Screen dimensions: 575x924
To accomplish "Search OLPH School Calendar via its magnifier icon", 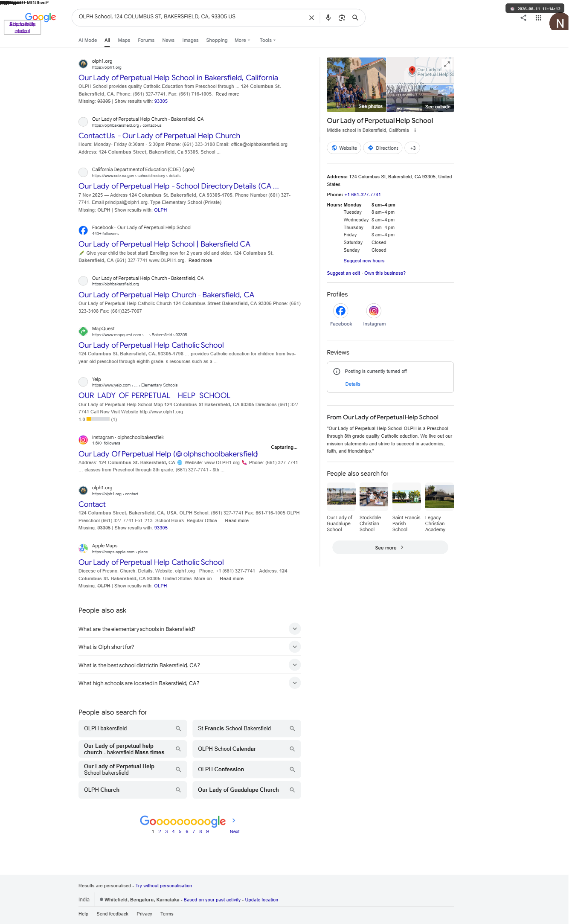I will point(292,749).
